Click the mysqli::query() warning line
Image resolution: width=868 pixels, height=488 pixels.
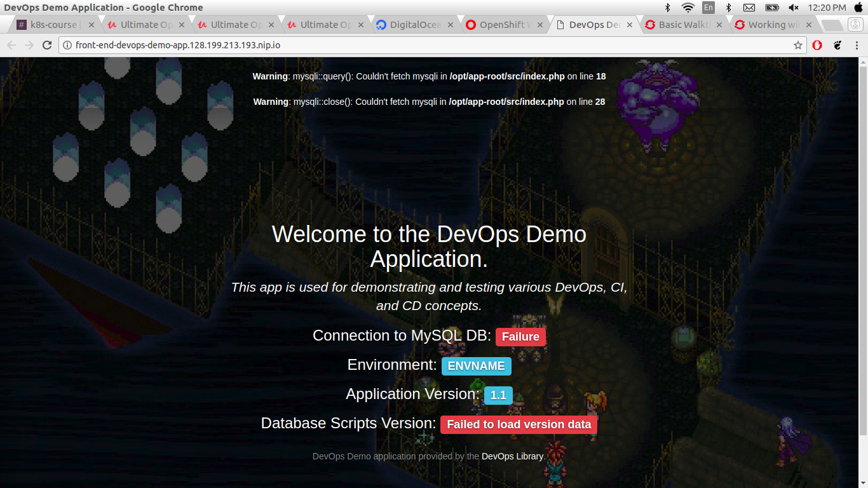429,76
